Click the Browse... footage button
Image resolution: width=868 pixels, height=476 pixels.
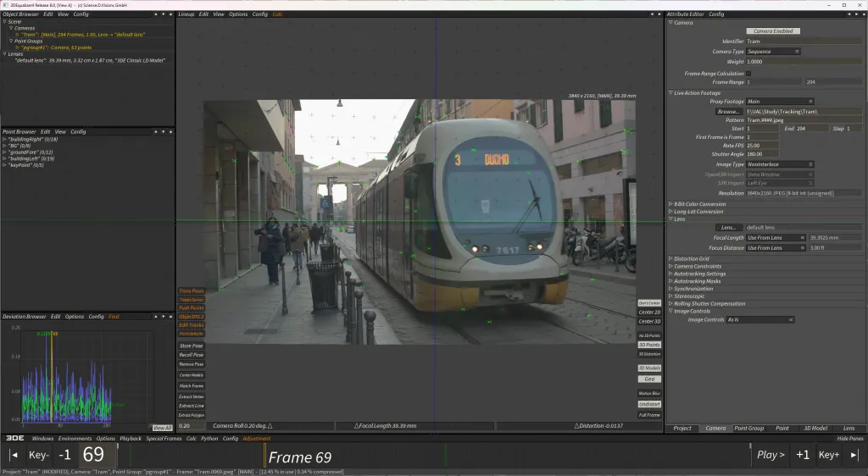(x=728, y=112)
